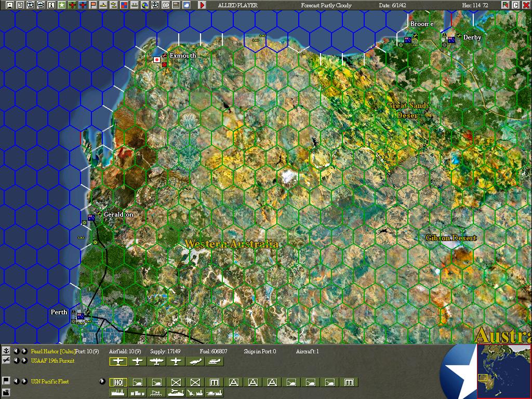Open the information 'i' icon

point(51,5)
